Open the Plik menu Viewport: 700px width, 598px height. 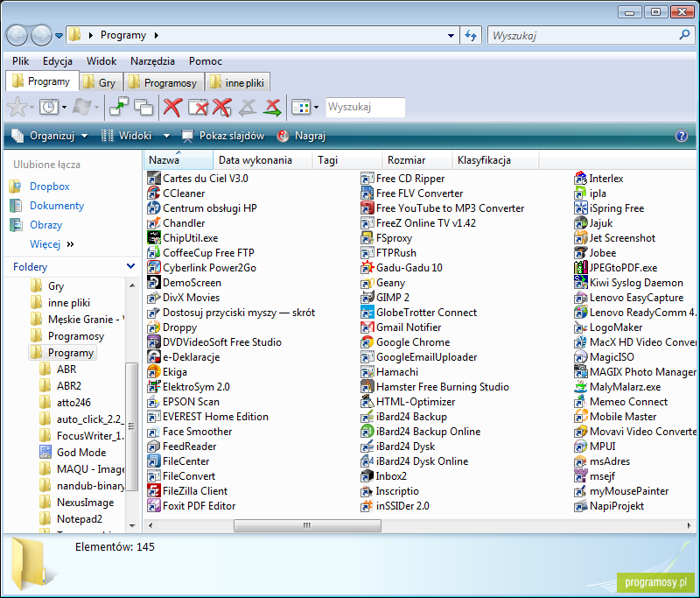tap(20, 61)
